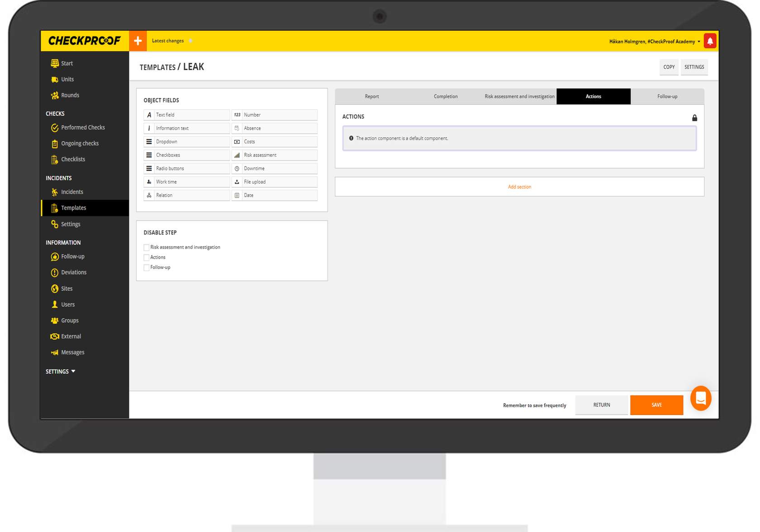The width and height of the screenshot is (760, 532).
Task: Select the File upload object field
Action: [274, 182]
